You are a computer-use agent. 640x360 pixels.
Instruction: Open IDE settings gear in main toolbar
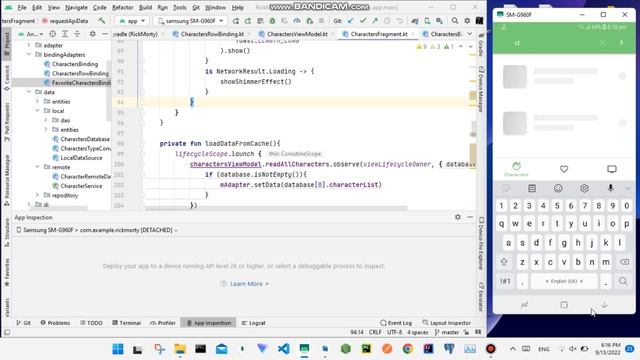[467, 21]
